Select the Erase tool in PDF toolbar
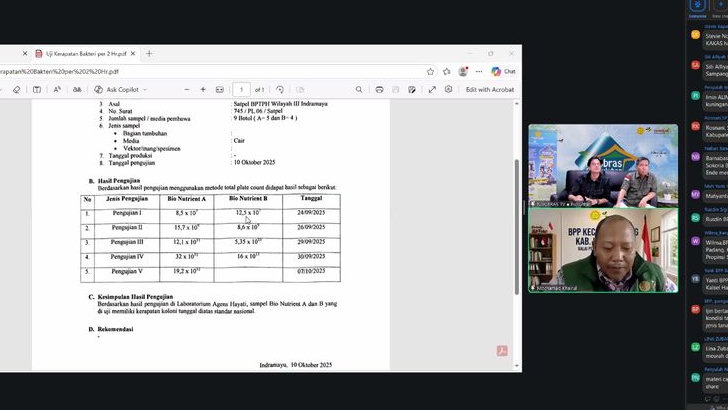This screenshot has height=410, width=728. 17,90
